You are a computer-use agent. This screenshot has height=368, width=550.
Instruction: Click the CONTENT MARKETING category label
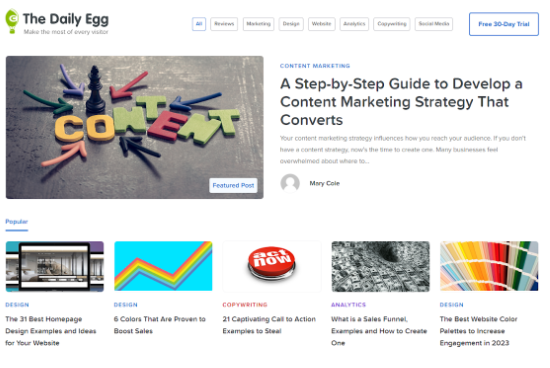315,66
